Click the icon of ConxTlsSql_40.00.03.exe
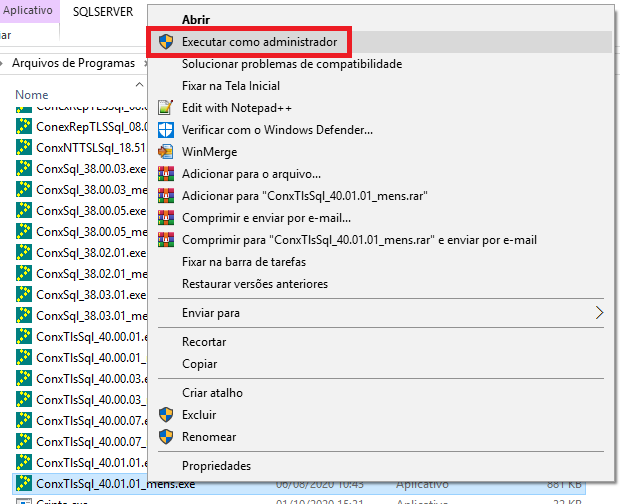This screenshot has width=620, height=504. coord(24,378)
